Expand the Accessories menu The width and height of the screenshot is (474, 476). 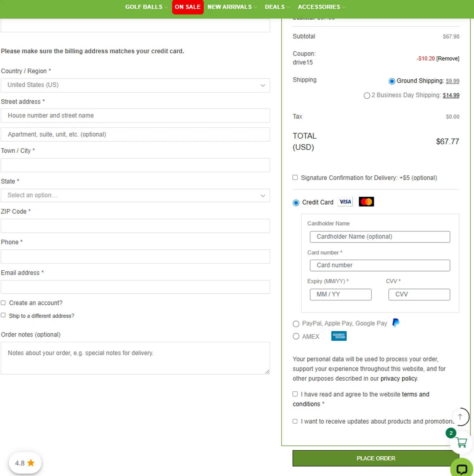pos(321,7)
